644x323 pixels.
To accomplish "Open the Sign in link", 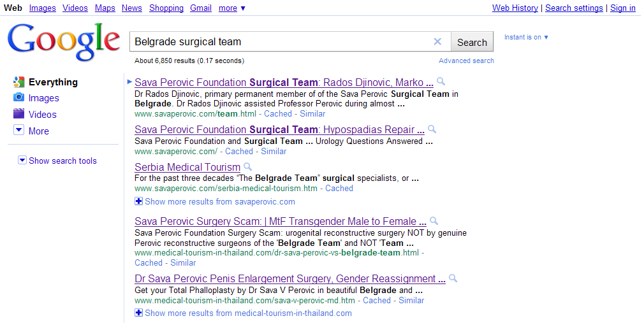I will tap(623, 8).
